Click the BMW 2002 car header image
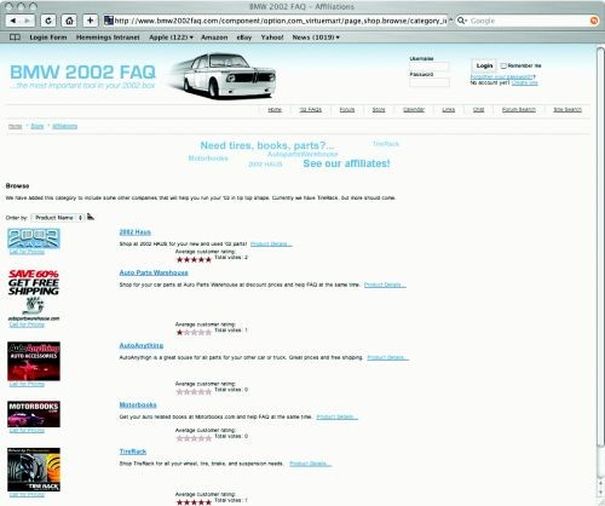This screenshot has height=506, width=605. 224,76
